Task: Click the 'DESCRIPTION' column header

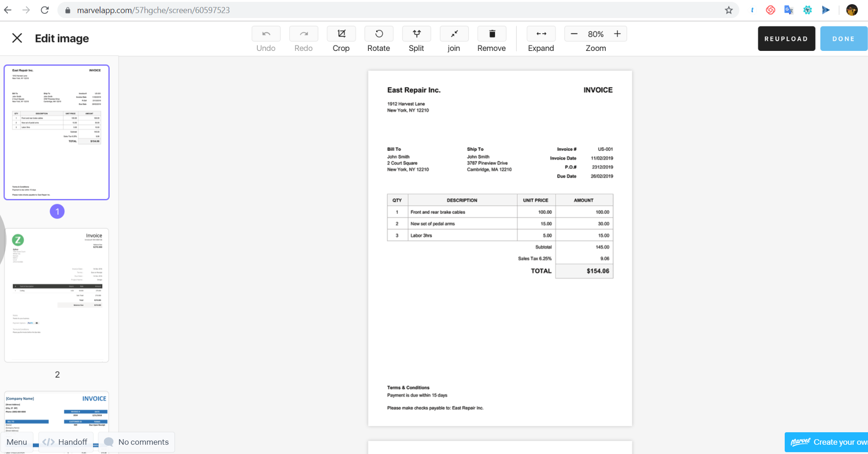Action: (x=462, y=200)
